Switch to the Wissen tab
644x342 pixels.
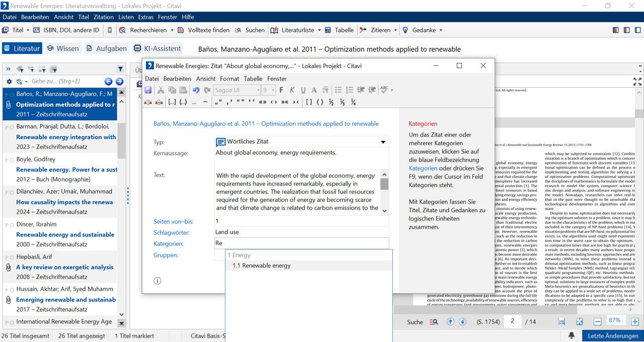coord(63,48)
